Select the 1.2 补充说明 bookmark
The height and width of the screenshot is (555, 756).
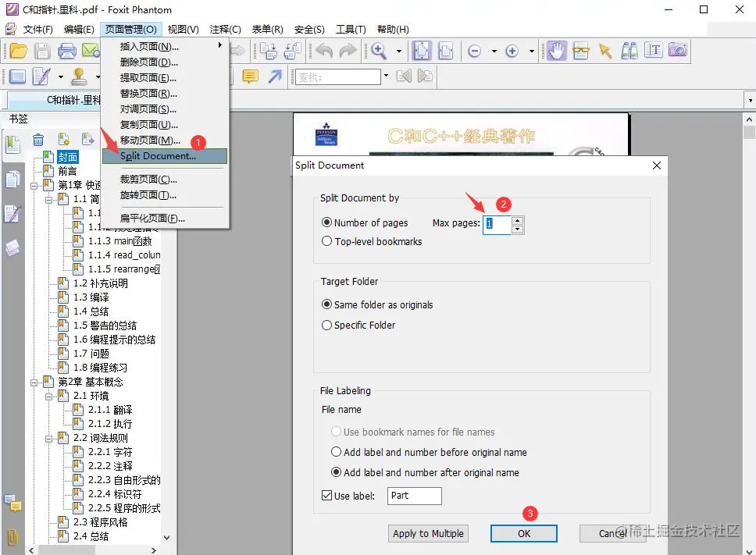click(100, 283)
